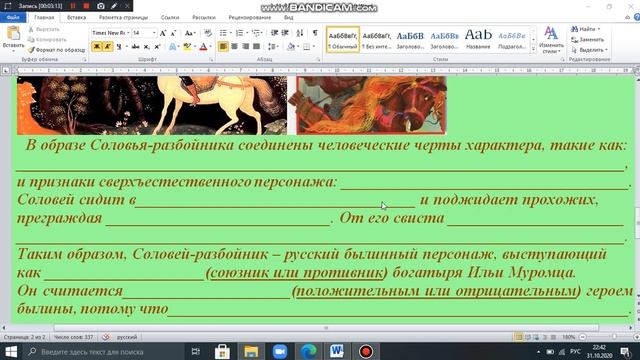
Task: Clear formatting with the eraser icon
Action: (x=208, y=33)
